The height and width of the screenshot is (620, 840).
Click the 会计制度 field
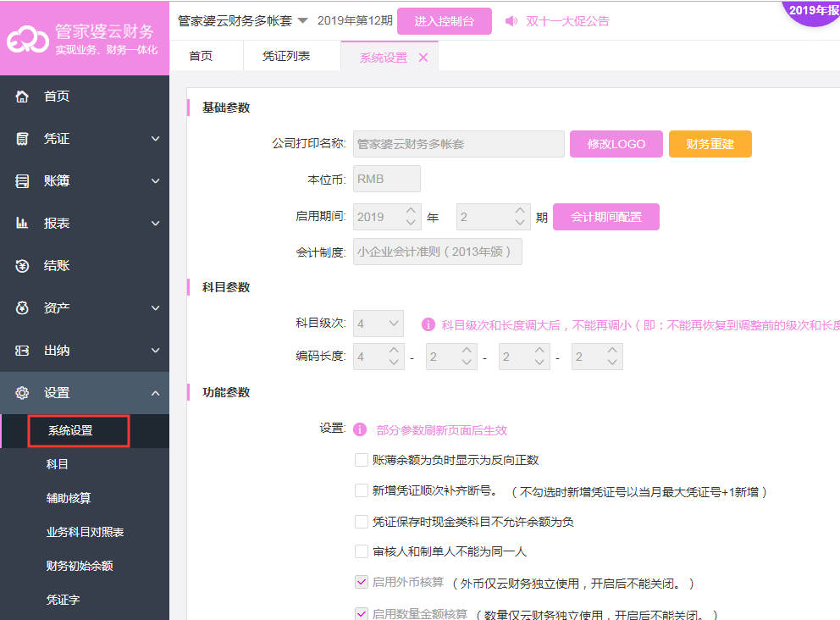tap(438, 252)
